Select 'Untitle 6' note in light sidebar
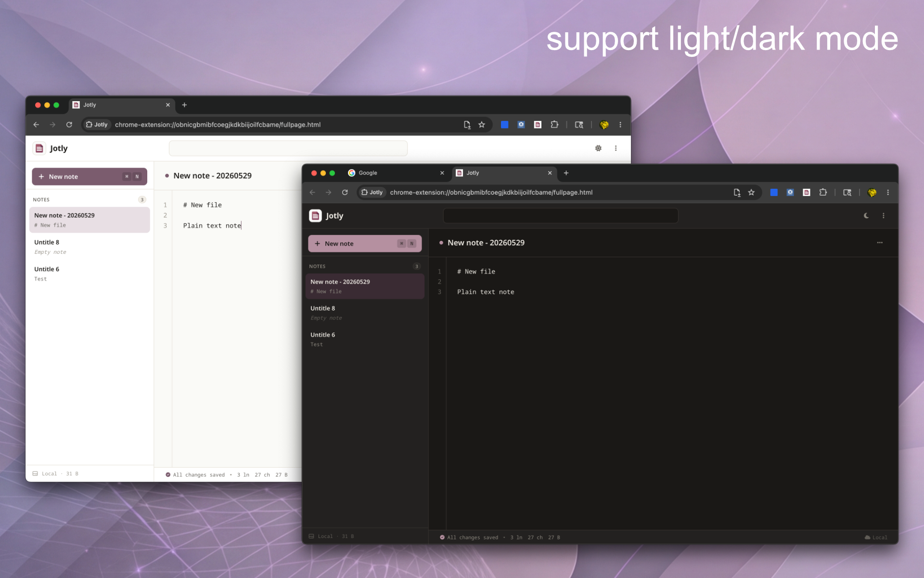This screenshot has width=924, height=578. (90, 274)
